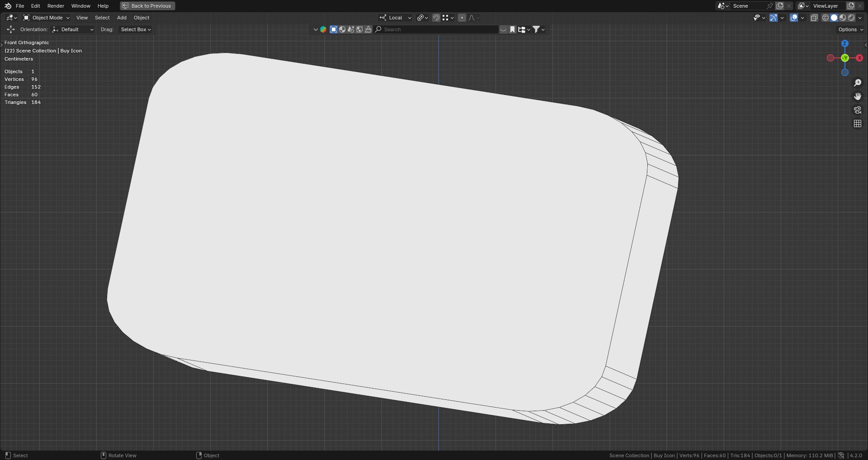Select Material Preview viewport shading
Screen dimensions: 868x460
point(843,18)
